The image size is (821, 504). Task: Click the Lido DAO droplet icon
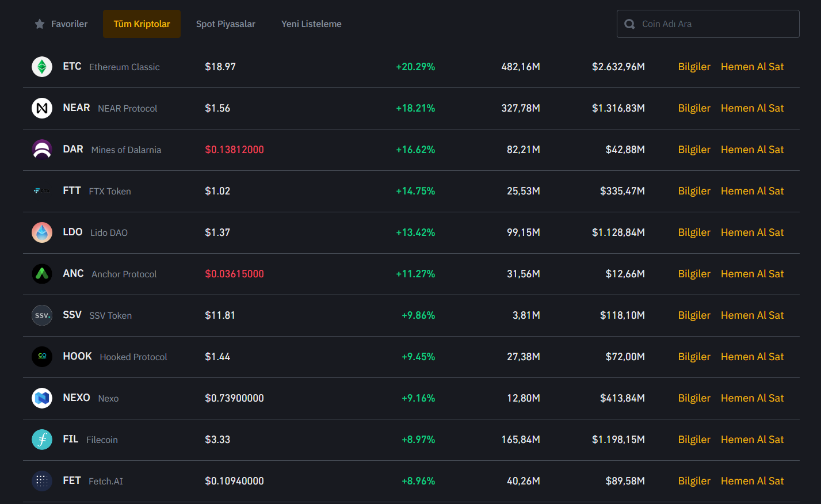click(42, 232)
